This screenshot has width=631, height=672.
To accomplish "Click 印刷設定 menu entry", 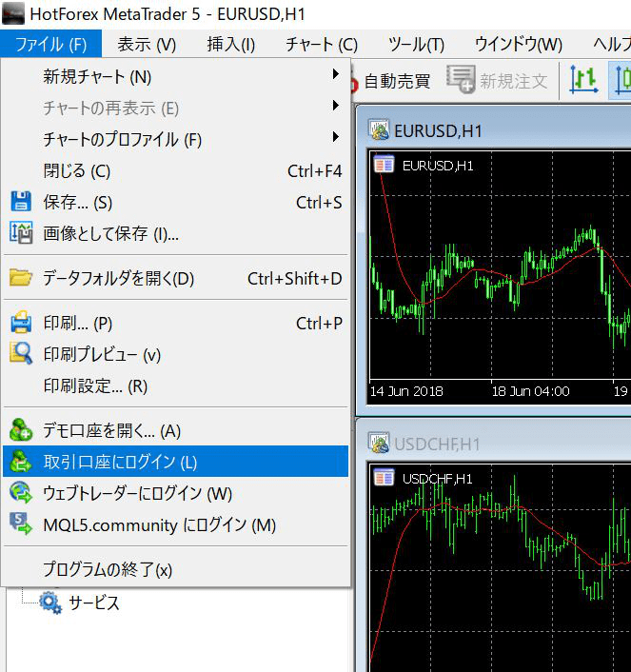I will (x=95, y=386).
